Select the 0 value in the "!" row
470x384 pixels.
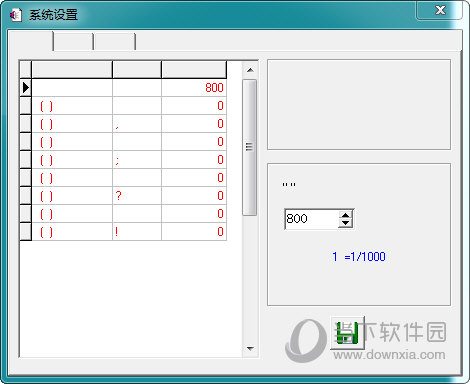pyautogui.click(x=194, y=232)
